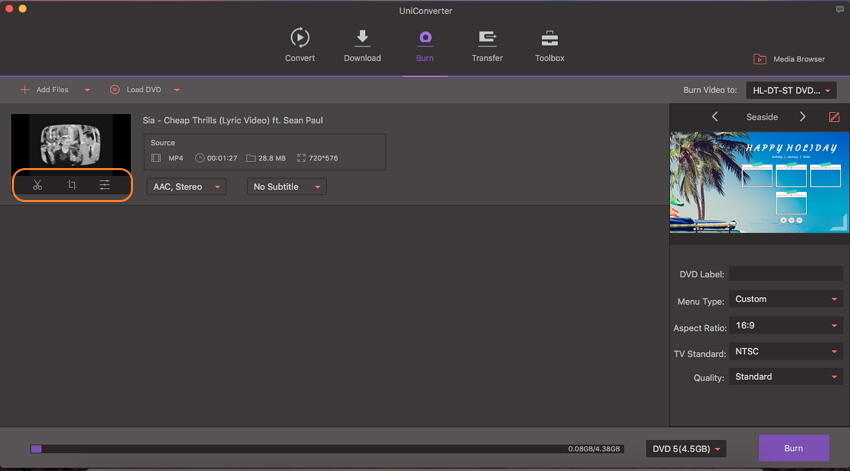Click the edit template icon
Screen dimensions: 850x471
point(834,117)
